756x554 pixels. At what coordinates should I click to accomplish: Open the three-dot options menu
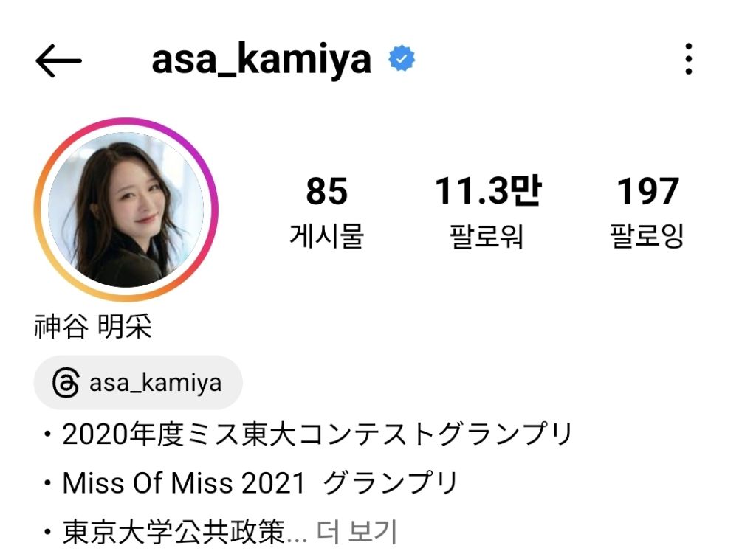689,59
